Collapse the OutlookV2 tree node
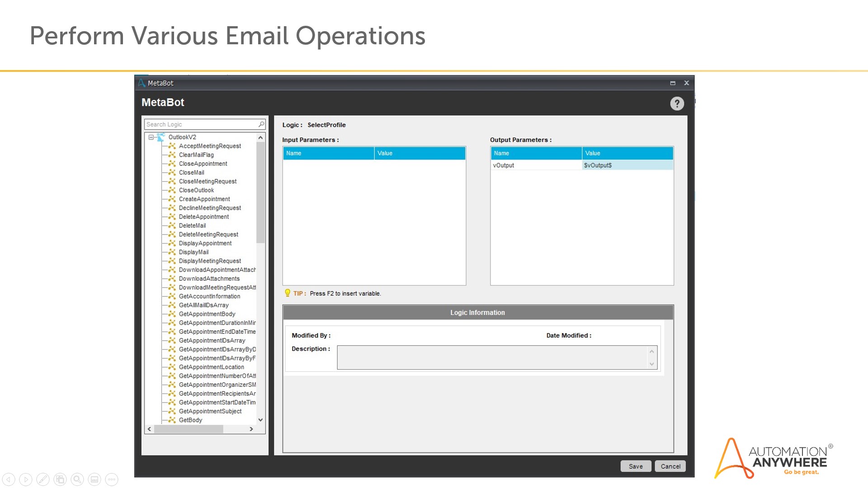 coord(151,137)
